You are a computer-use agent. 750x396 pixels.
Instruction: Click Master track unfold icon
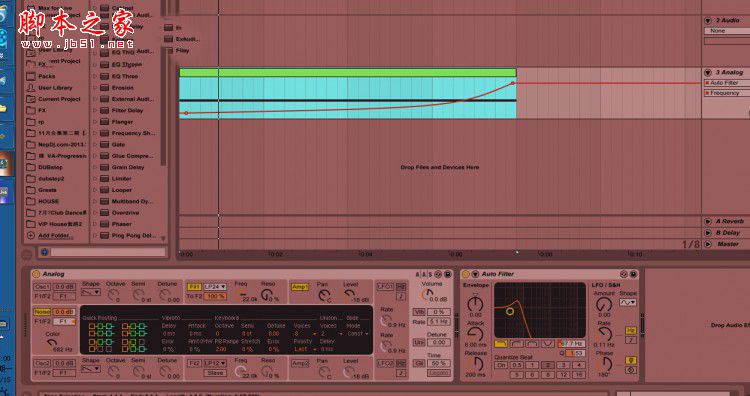click(x=707, y=244)
